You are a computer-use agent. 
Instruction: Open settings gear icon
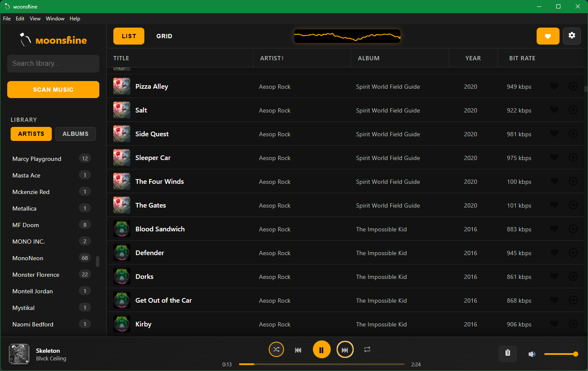point(571,36)
